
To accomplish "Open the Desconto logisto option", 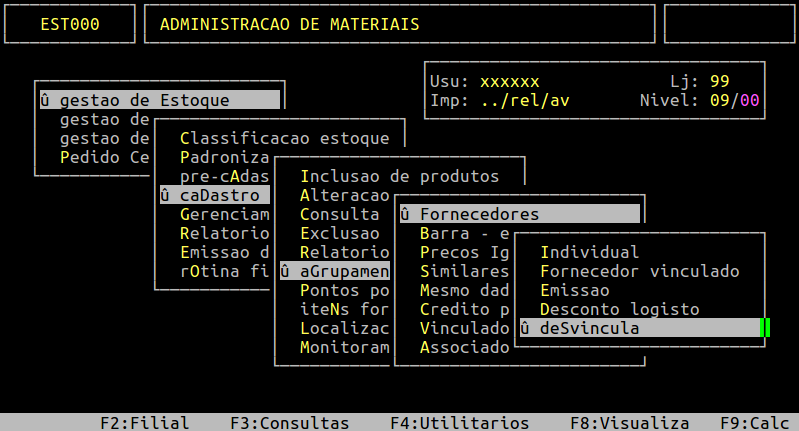I will [x=619, y=309].
